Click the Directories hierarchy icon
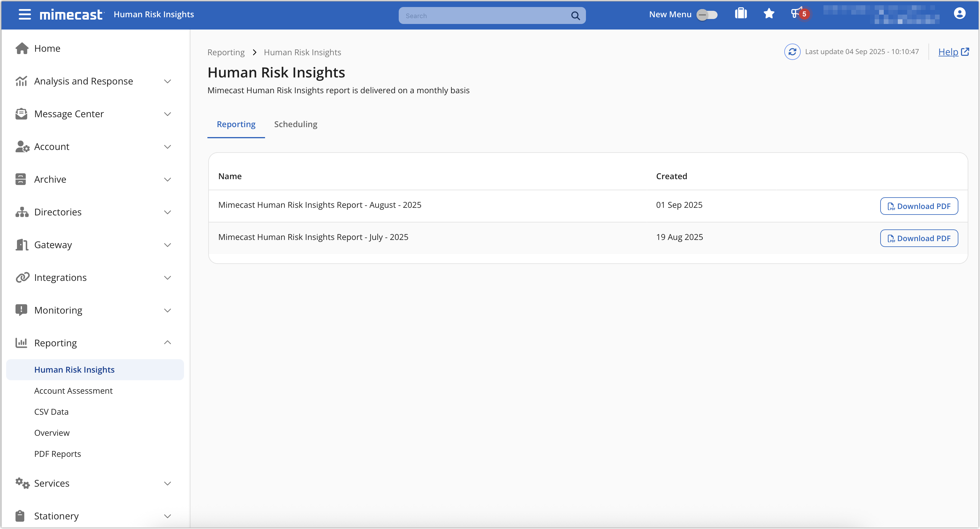This screenshot has height=529, width=980. pos(22,212)
